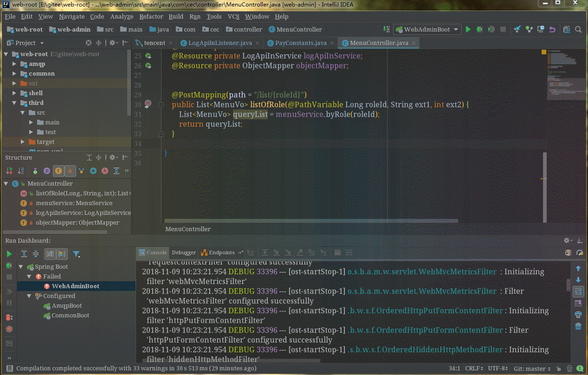This screenshot has height=375, width=588.
Task: Open the Debugger tab
Action: 184,252
